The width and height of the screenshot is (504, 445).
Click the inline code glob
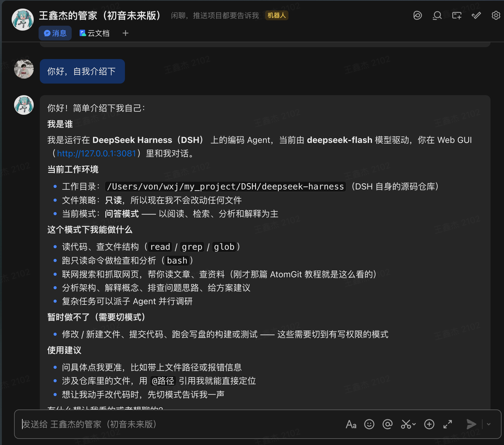(x=224, y=247)
